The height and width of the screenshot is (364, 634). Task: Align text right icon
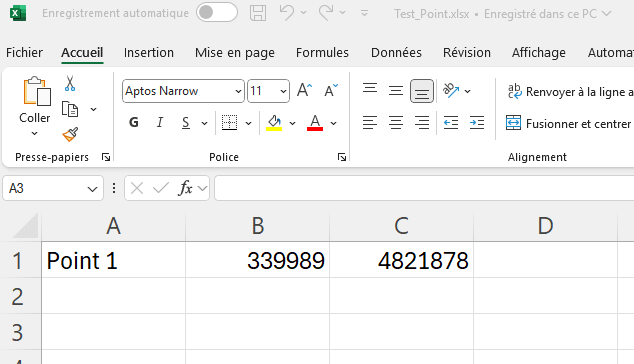pos(422,123)
